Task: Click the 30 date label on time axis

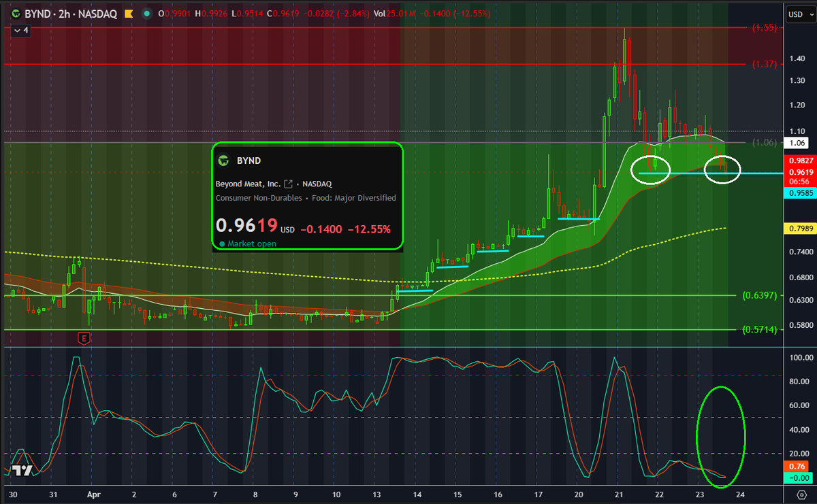Action: pos(14,494)
